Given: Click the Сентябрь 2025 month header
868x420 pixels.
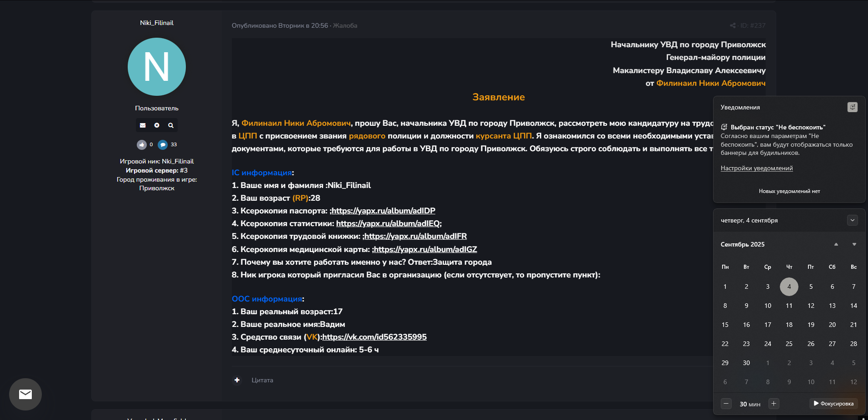Looking at the screenshot, I should [743, 244].
